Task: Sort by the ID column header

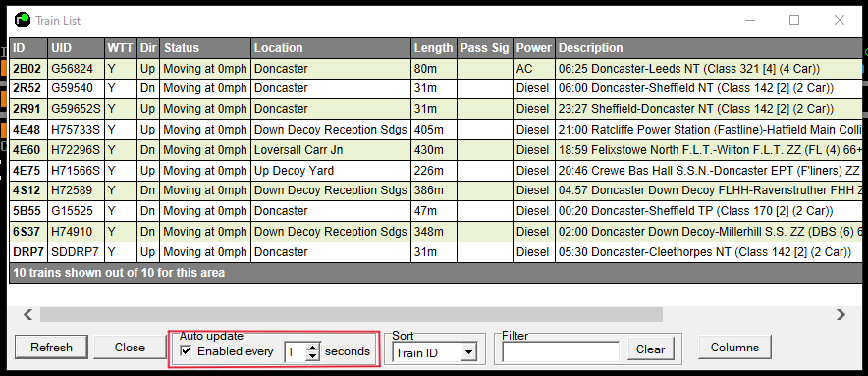Action: click(x=28, y=48)
